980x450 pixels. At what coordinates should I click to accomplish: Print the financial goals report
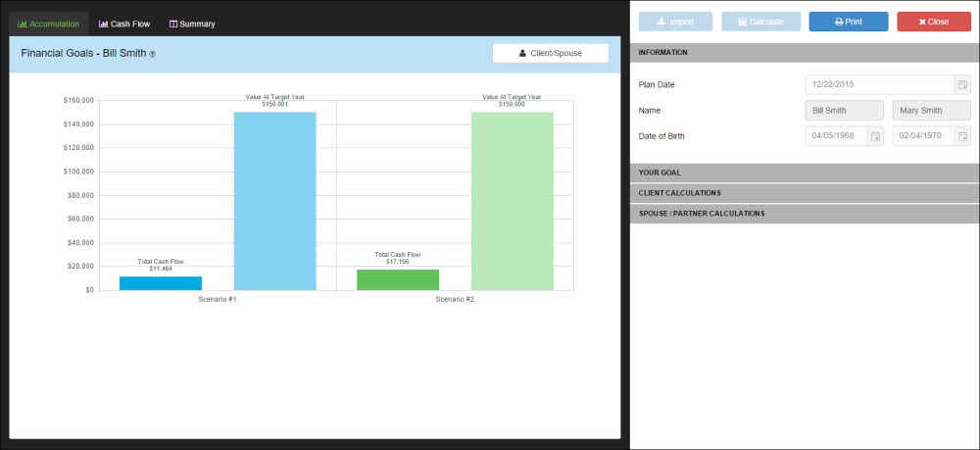click(849, 22)
